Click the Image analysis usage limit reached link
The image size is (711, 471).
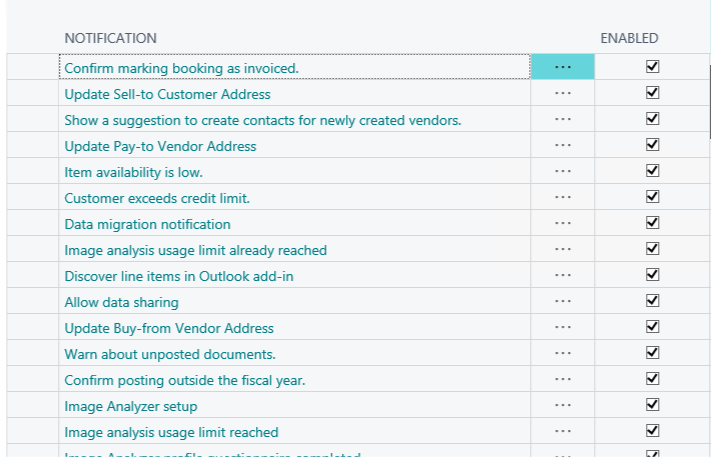point(171,432)
